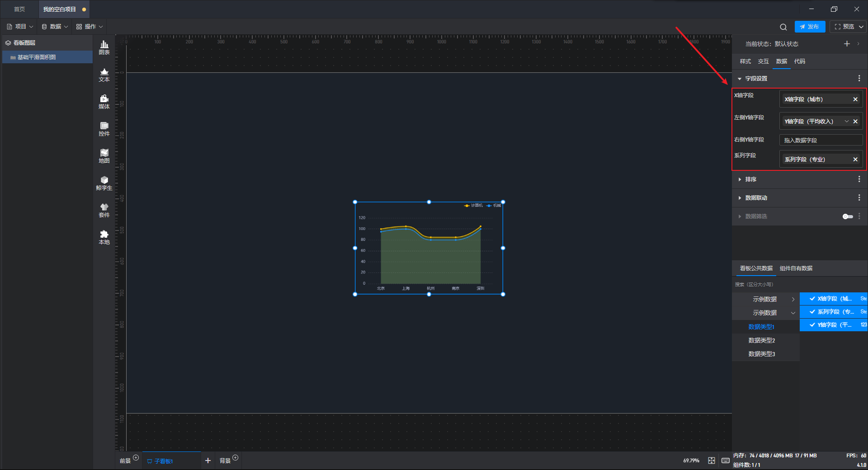Click the 预览 preview button
868x470 pixels.
click(844, 27)
